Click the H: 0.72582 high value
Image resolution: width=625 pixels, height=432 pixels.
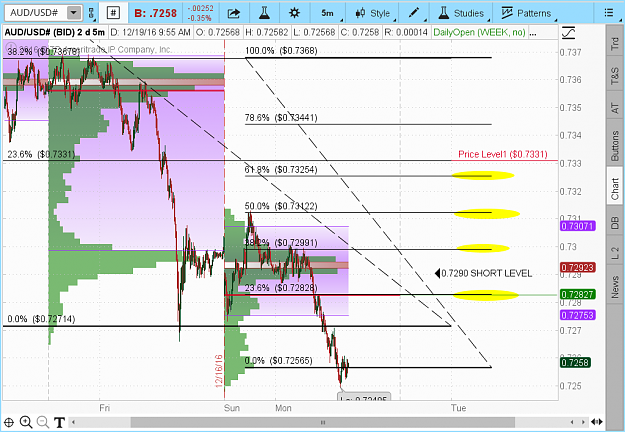click(266, 32)
